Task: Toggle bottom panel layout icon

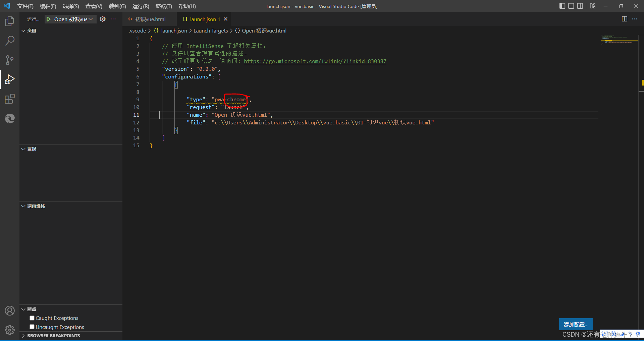Action: (x=571, y=6)
